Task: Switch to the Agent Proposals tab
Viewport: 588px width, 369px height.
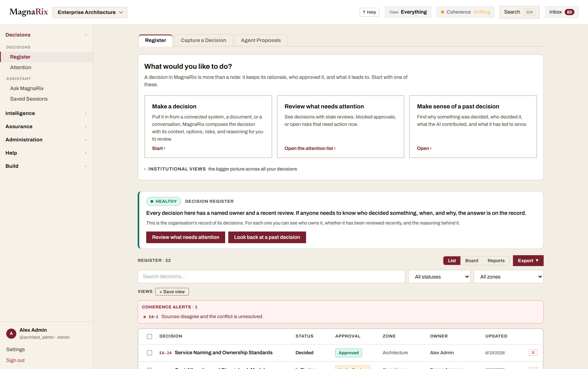Action: pyautogui.click(x=261, y=40)
